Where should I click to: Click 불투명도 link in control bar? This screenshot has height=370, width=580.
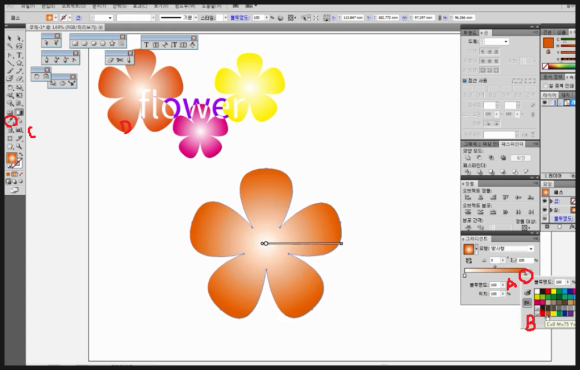240,18
